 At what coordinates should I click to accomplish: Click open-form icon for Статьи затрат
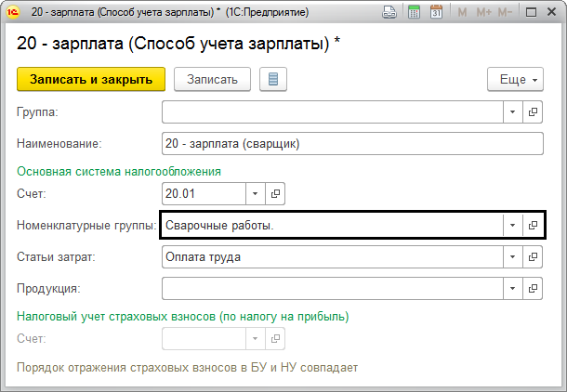click(534, 256)
